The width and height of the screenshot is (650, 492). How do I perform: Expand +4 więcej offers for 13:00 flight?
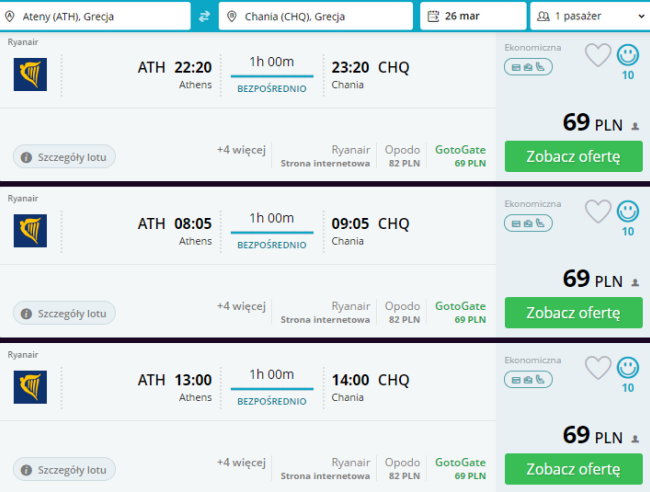click(x=241, y=462)
